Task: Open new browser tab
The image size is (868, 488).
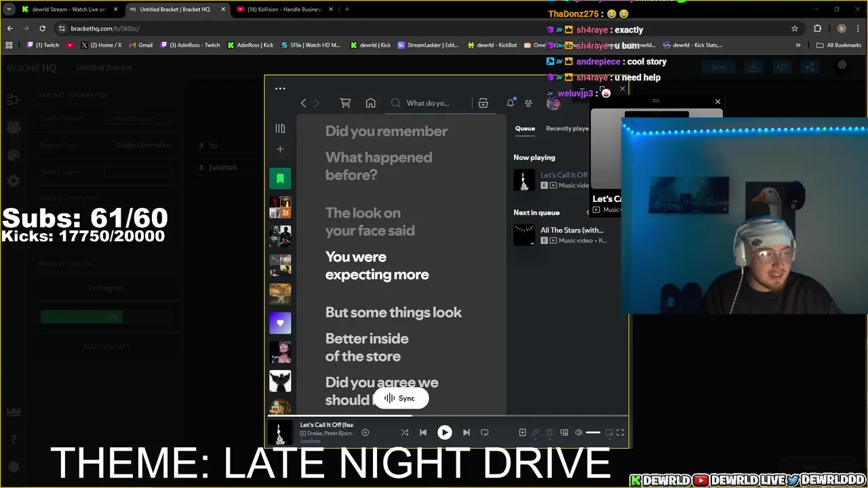Action: pyautogui.click(x=347, y=9)
